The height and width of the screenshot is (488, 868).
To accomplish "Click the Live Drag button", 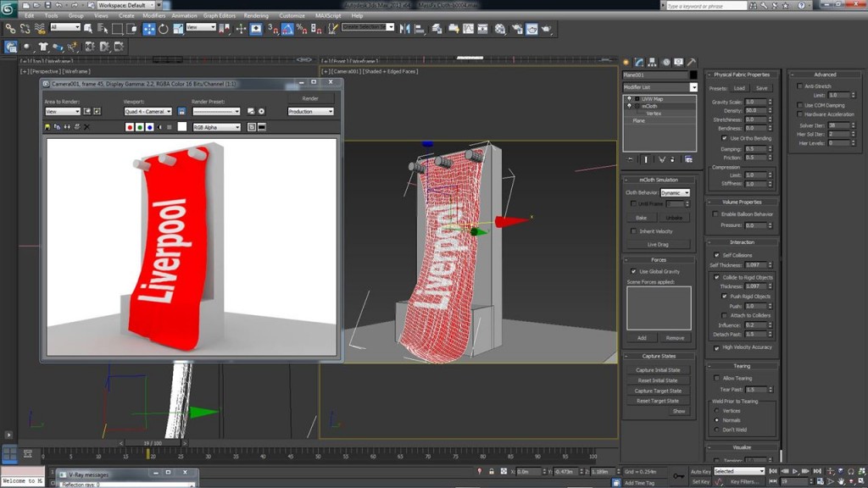I will (658, 245).
